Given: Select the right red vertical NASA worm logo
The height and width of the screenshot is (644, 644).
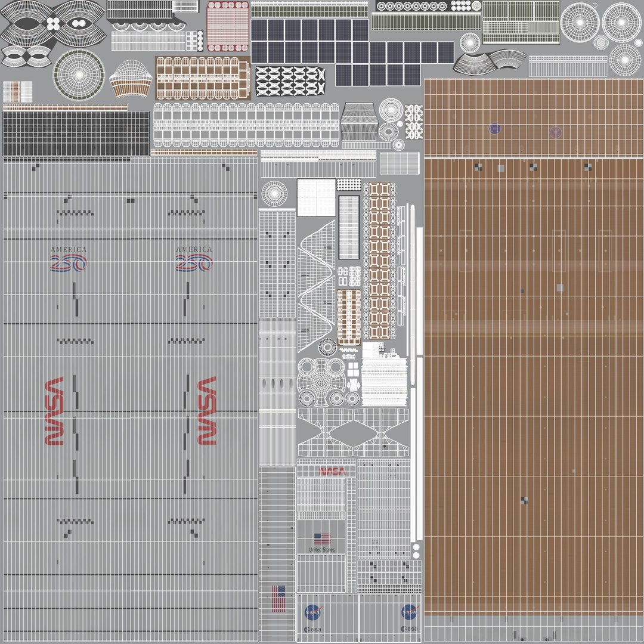Looking at the screenshot, I should (x=207, y=411).
